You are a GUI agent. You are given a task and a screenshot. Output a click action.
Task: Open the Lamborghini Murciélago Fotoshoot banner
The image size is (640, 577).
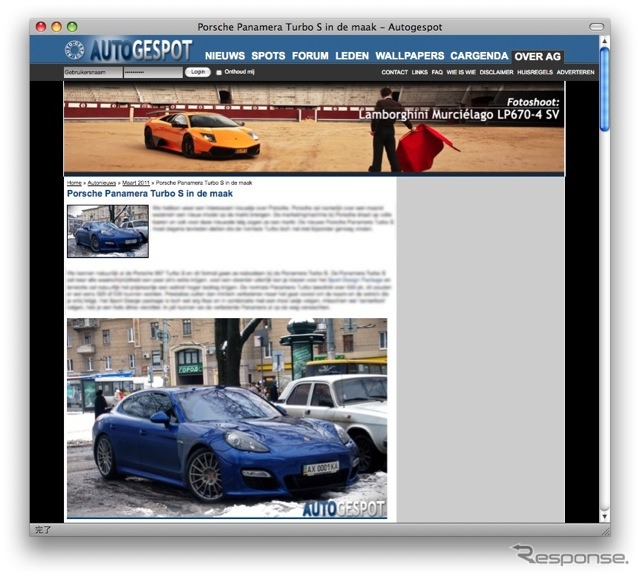(x=314, y=127)
